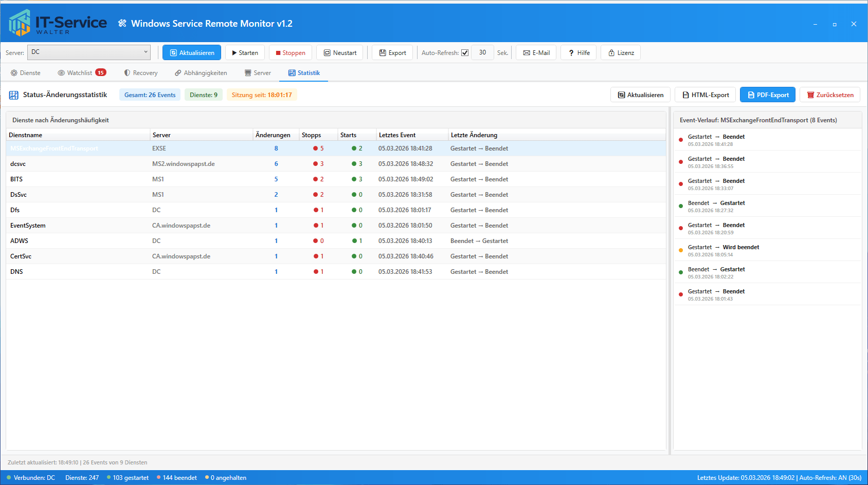This screenshot has height=485, width=868.
Task: Click the Aktualisieren toolbar refresh button
Action: pos(192,53)
